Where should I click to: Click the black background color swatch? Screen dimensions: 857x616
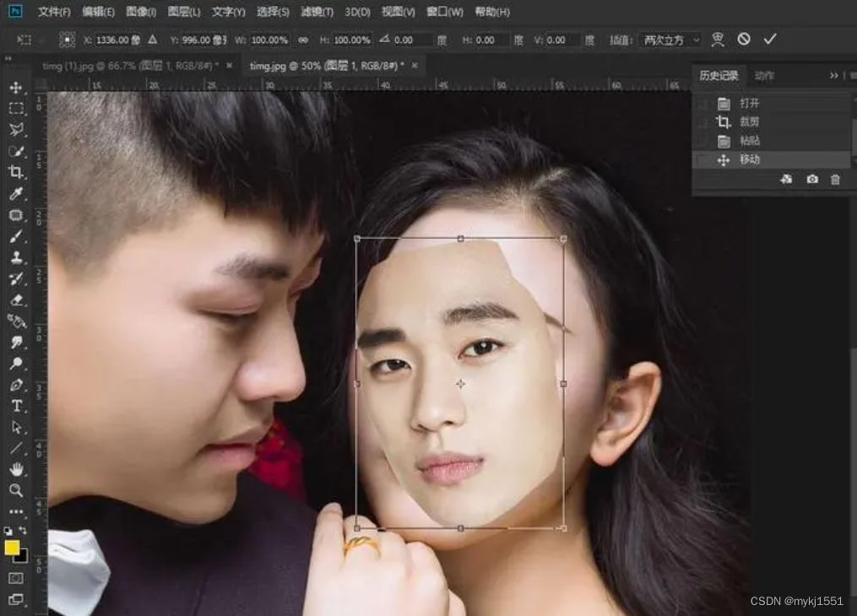click(22, 557)
